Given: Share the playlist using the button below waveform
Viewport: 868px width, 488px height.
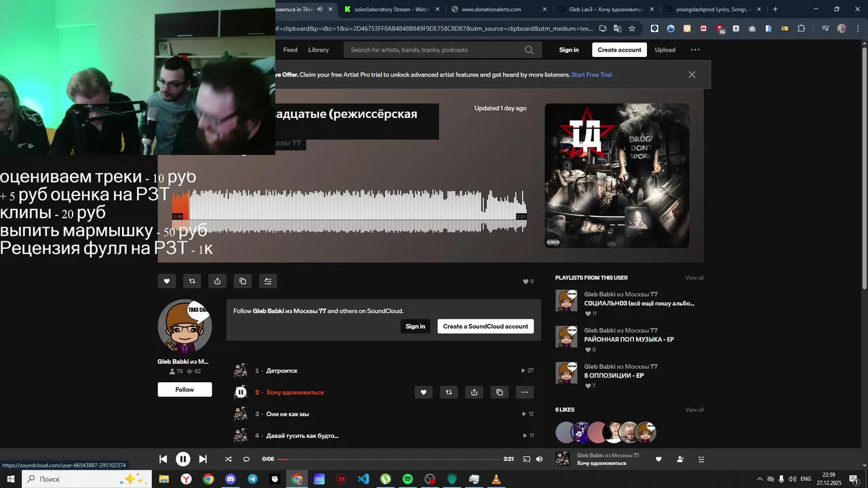Looking at the screenshot, I should pyautogui.click(x=217, y=281).
